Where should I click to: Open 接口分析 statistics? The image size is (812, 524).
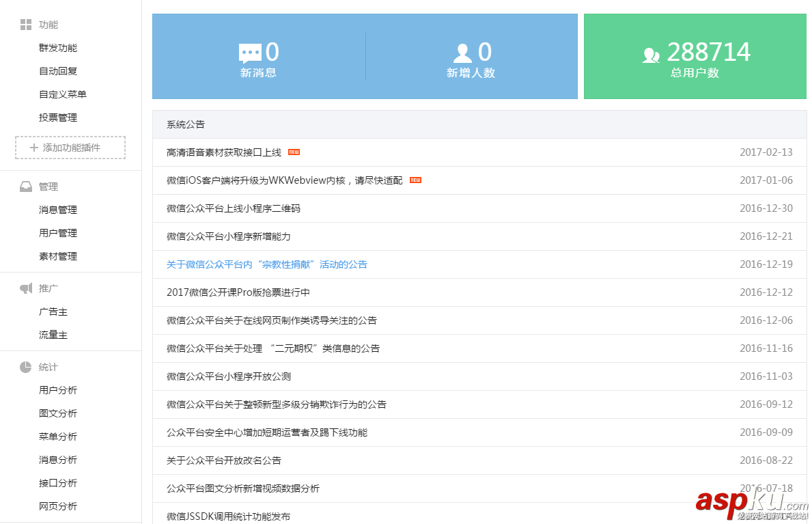(58, 483)
